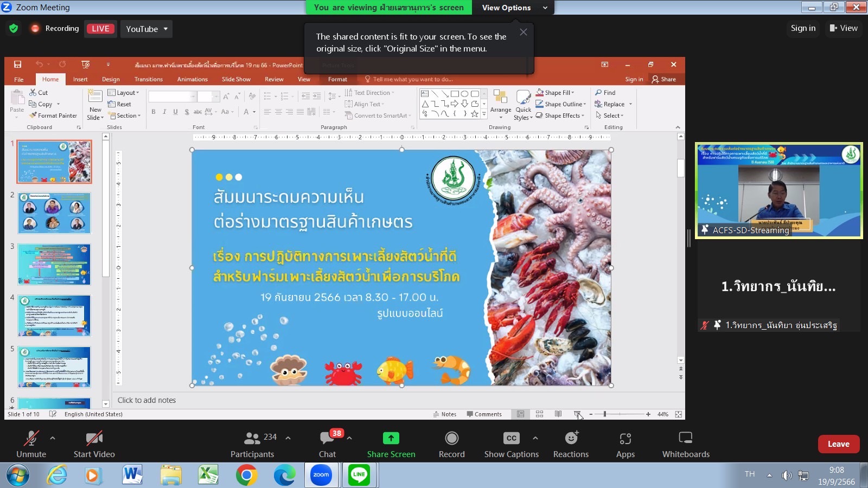This screenshot has width=868, height=488.
Task: Click the PowerPoint save icon
Action: point(18,65)
